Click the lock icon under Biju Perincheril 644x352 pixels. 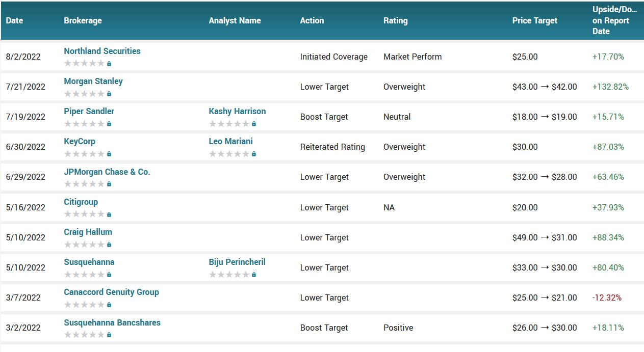point(254,275)
